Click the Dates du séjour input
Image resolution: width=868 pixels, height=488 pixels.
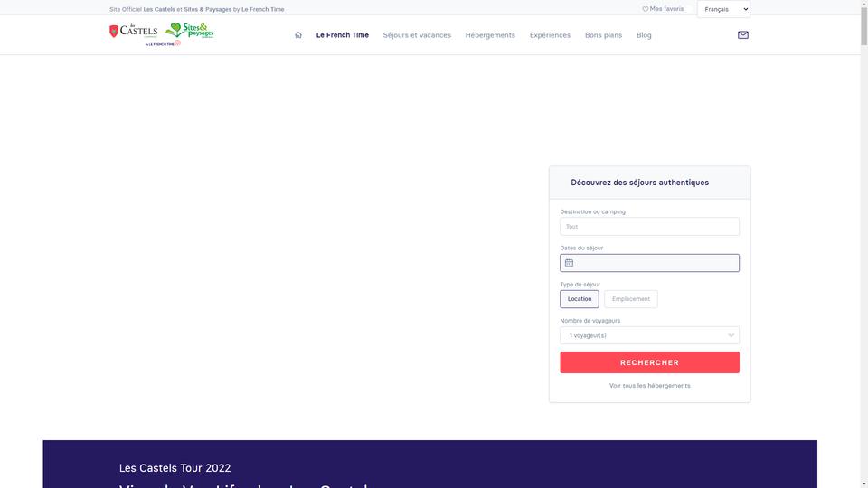coord(649,263)
